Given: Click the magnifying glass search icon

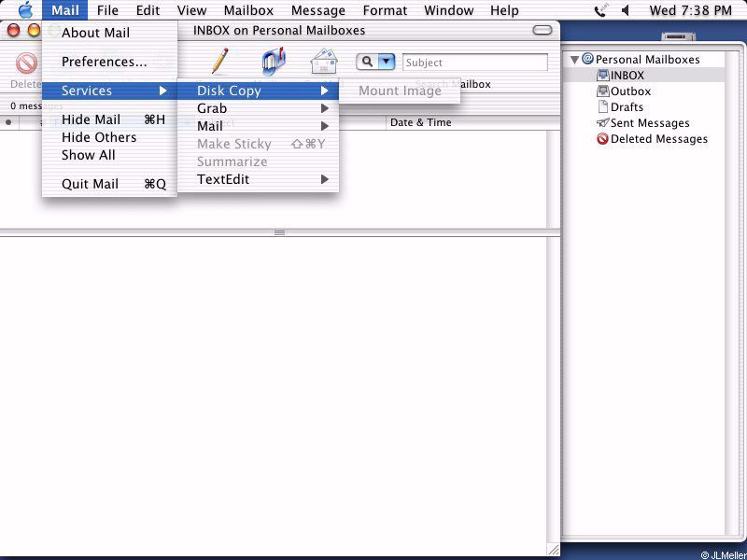Looking at the screenshot, I should (x=367, y=62).
